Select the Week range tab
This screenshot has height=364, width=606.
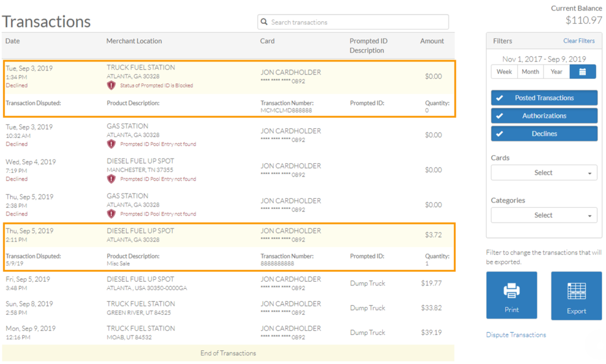(x=504, y=72)
